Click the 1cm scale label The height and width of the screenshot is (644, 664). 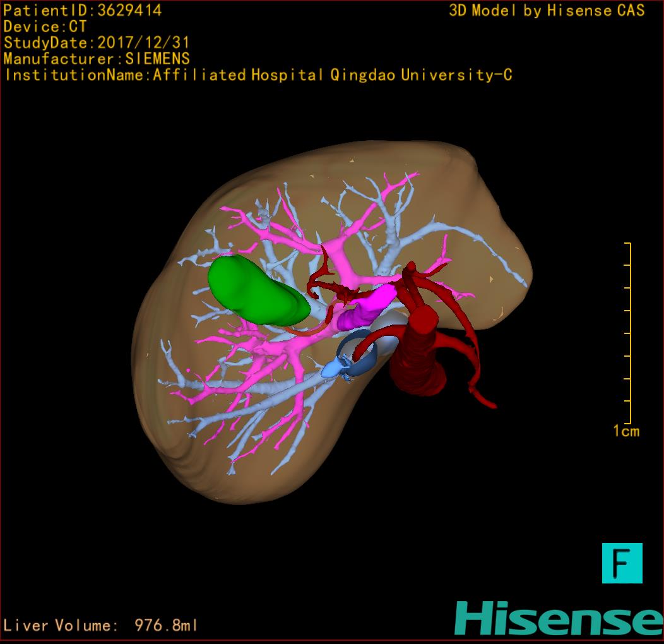[x=625, y=431]
